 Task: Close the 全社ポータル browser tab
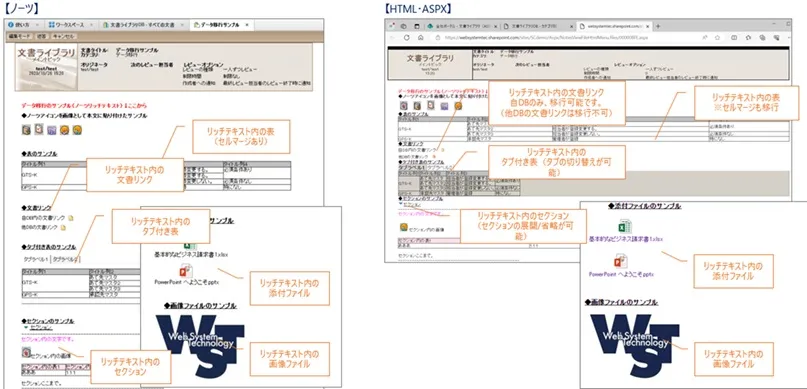point(496,26)
